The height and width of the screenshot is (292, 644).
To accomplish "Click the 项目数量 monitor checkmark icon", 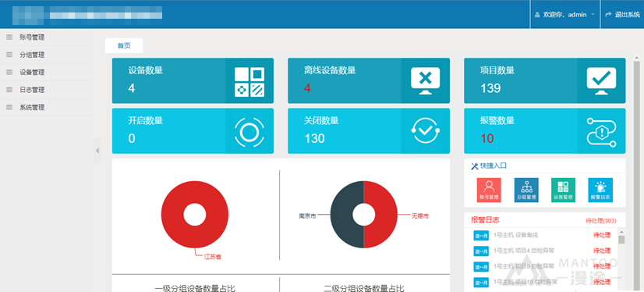I will pos(601,80).
